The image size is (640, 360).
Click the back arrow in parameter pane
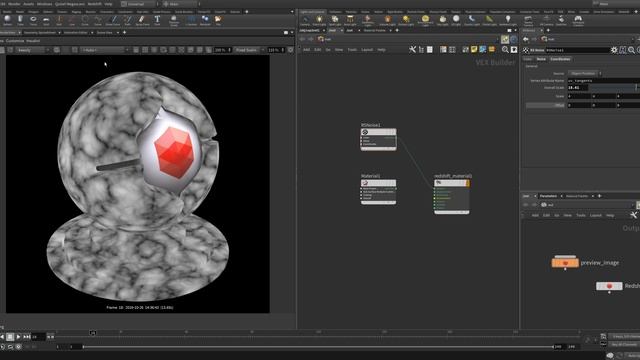coord(525,39)
